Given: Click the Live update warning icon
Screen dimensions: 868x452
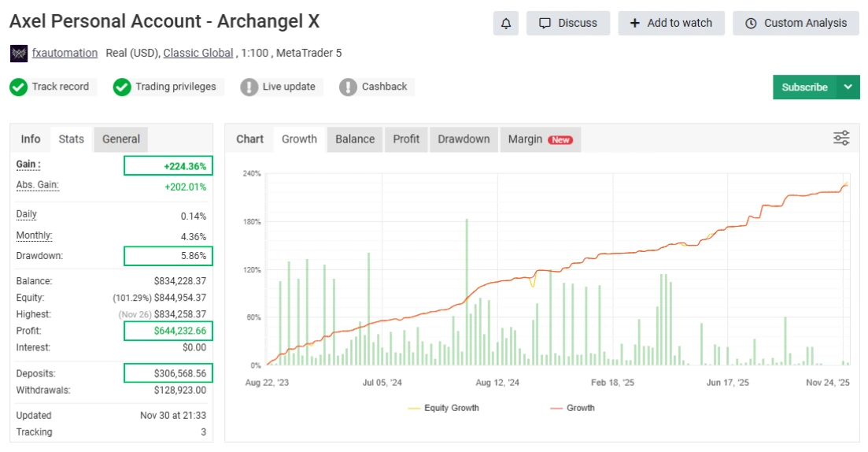Looking at the screenshot, I should [249, 87].
